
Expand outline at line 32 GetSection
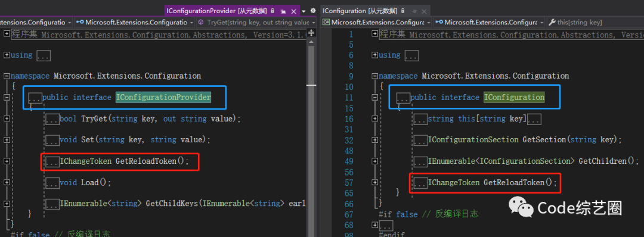[374, 140]
